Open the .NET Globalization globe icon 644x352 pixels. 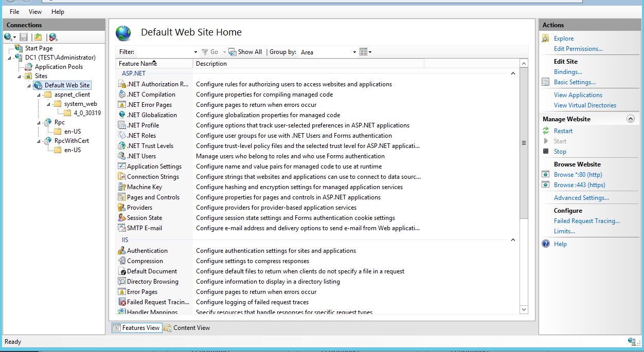click(122, 115)
